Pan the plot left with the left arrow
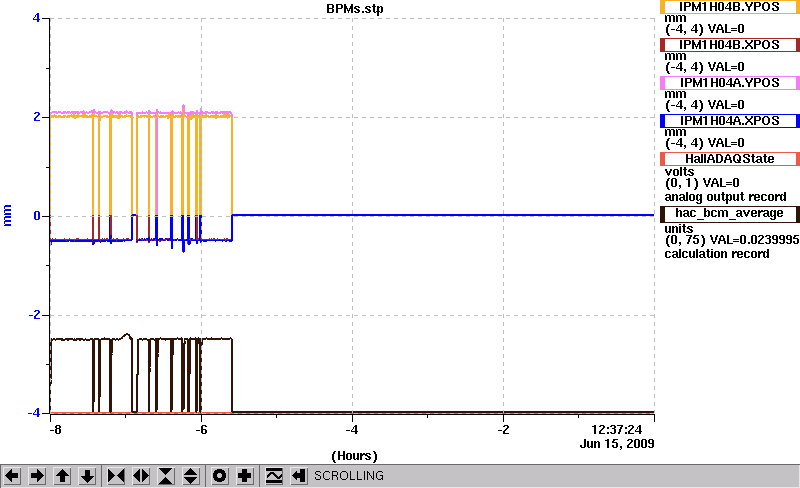This screenshot has width=800, height=488. [x=12, y=476]
